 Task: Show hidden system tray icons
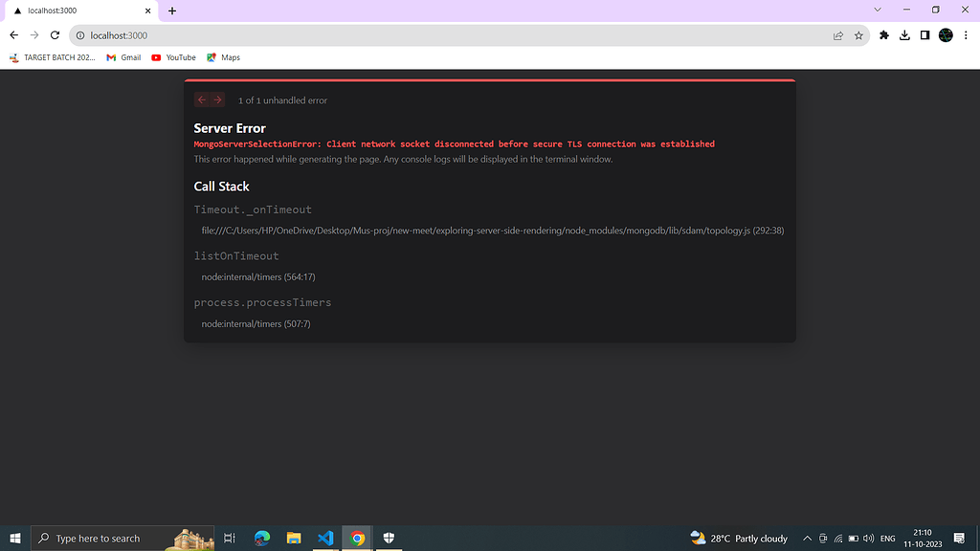point(807,539)
